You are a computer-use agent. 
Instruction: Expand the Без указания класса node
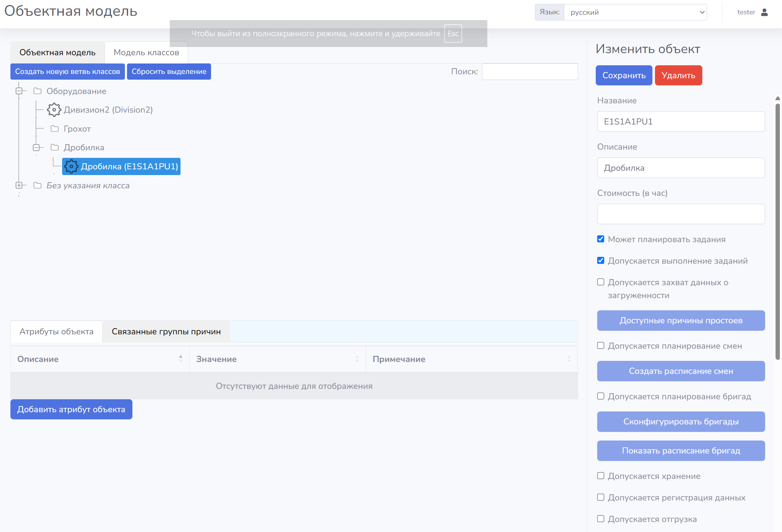pos(19,185)
